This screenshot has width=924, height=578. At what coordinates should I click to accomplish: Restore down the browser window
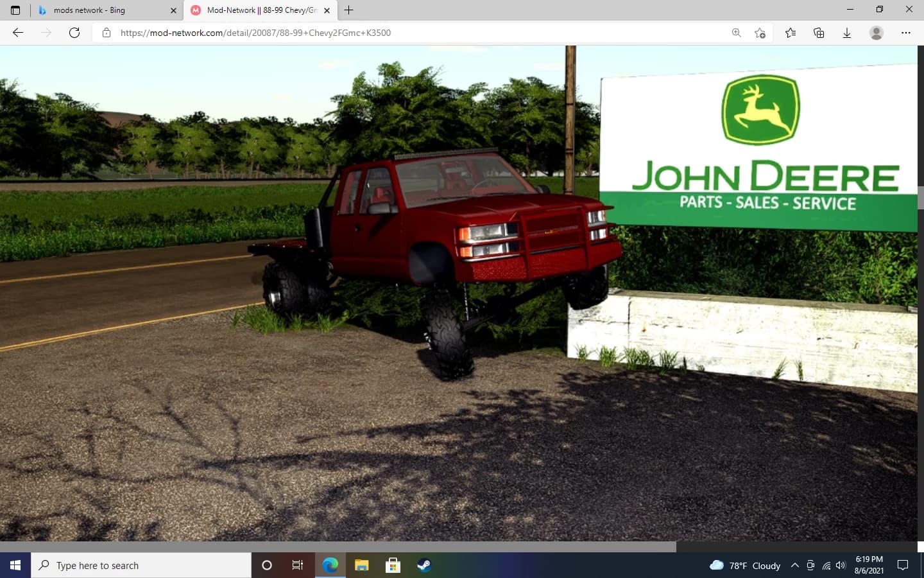coord(880,10)
